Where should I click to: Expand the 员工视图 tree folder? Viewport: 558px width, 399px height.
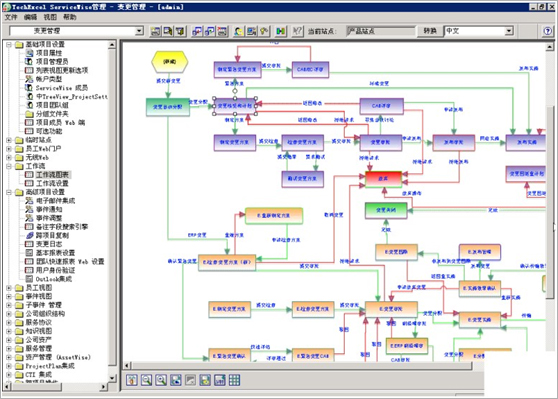(x=9, y=288)
